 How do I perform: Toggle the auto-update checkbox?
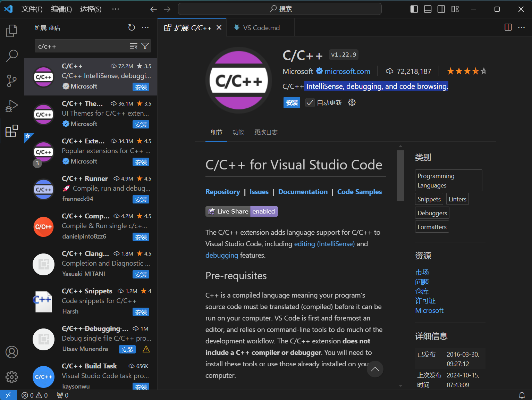tap(310, 102)
